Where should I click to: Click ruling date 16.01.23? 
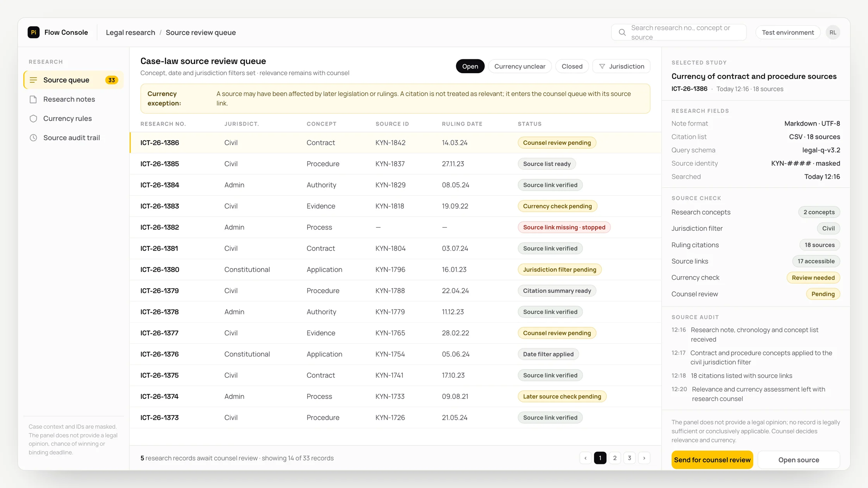coord(454,270)
